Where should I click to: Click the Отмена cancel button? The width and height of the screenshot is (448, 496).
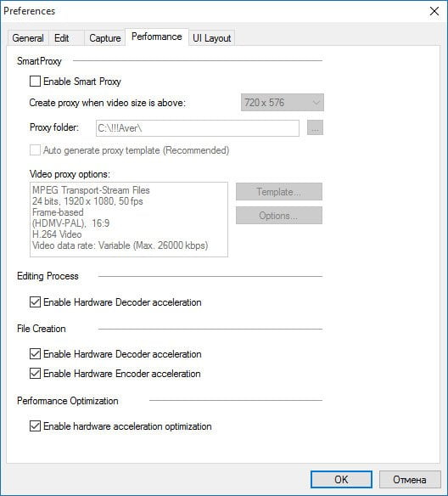point(410,480)
